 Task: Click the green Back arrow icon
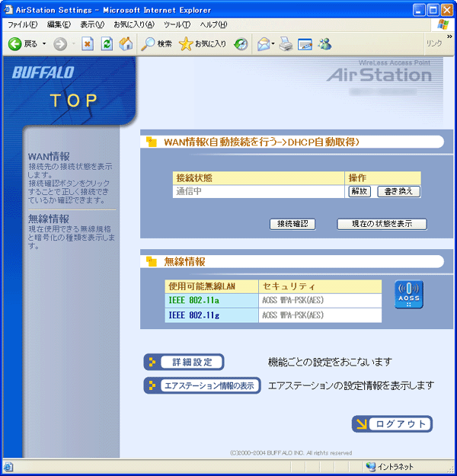pyautogui.click(x=14, y=44)
